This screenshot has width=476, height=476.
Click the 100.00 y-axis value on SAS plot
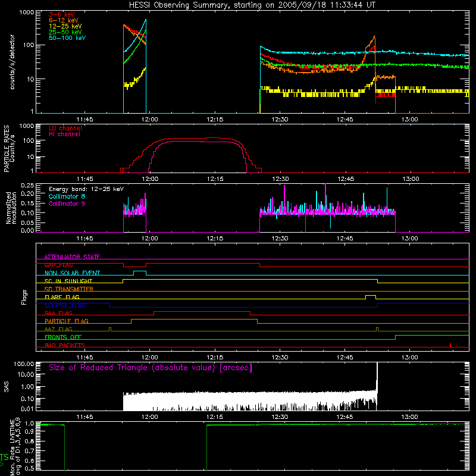[24, 364]
